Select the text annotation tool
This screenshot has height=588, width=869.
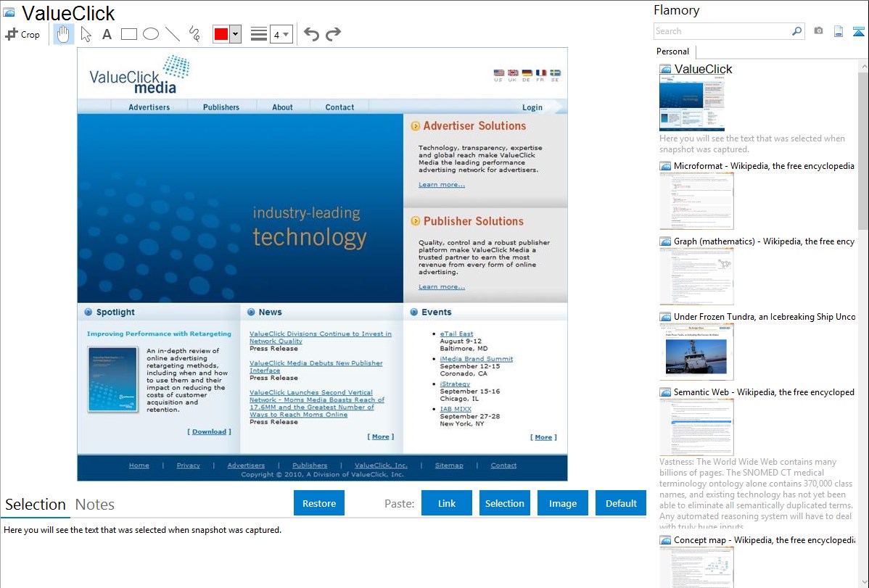(x=107, y=34)
